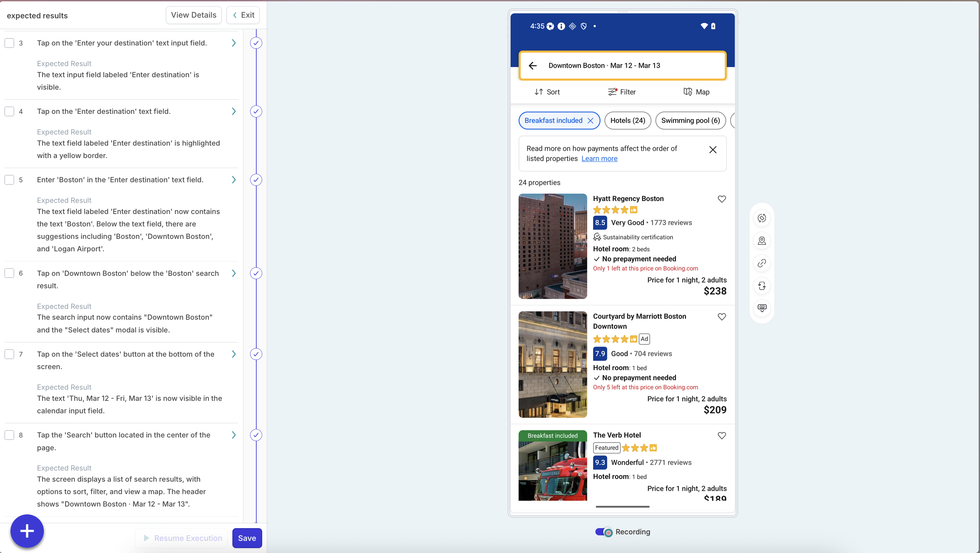Image resolution: width=980 pixels, height=553 pixels.
Task: Remove the Breakfast included filter chip
Action: [x=590, y=120]
